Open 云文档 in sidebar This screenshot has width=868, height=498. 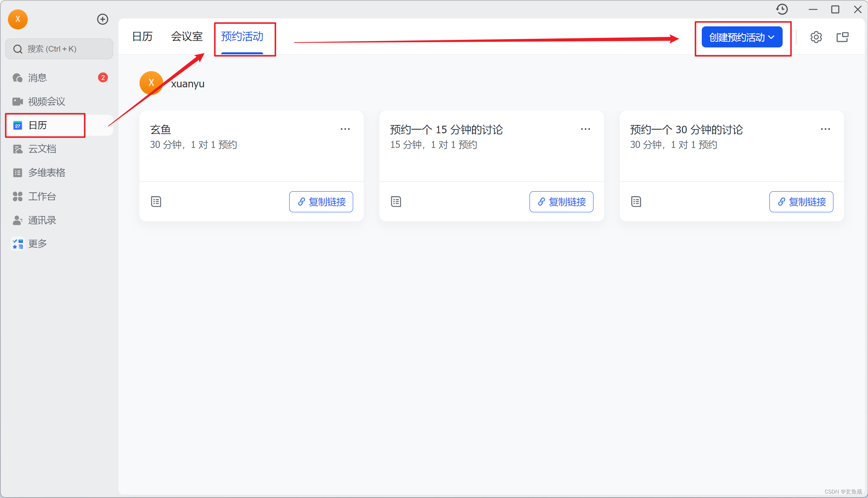pyautogui.click(x=42, y=149)
